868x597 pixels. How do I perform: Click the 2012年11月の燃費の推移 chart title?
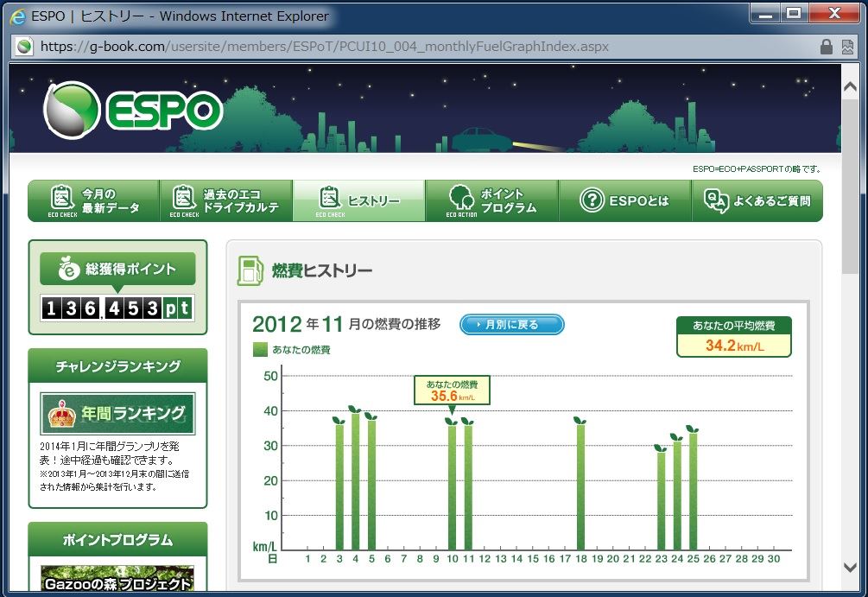point(346,324)
